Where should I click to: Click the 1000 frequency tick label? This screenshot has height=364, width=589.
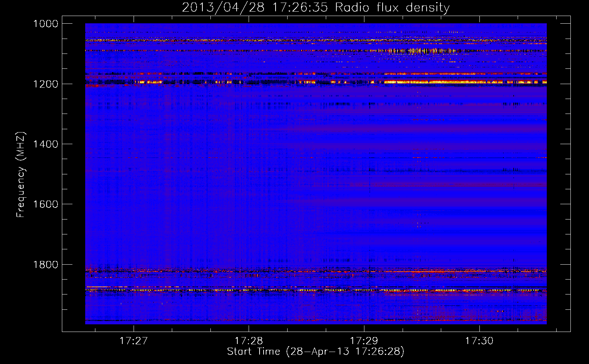point(46,24)
